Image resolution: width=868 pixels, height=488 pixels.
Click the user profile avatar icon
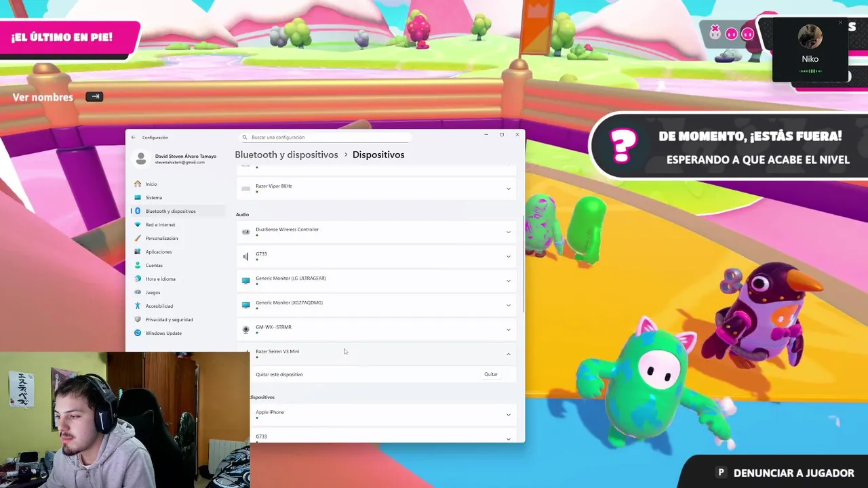[x=141, y=159]
